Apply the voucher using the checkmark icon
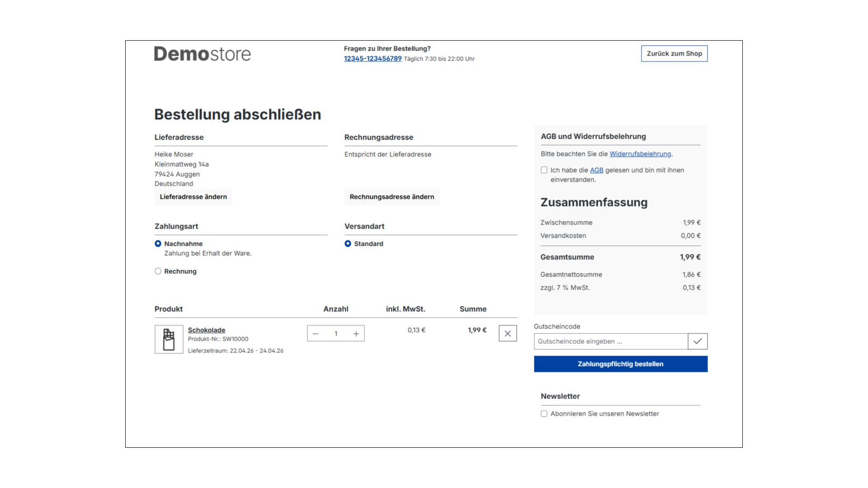Screen dimensions: 868x488 pyautogui.click(x=698, y=341)
